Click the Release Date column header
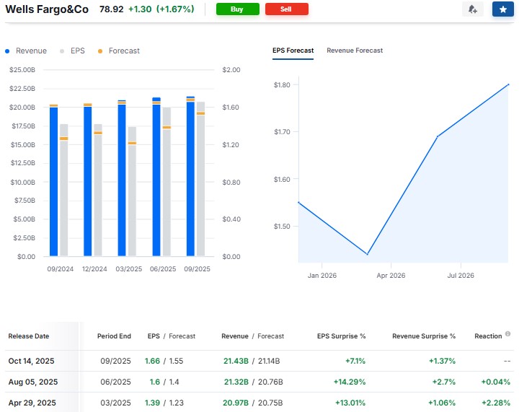The width and height of the screenshot is (532, 412). coord(29,336)
